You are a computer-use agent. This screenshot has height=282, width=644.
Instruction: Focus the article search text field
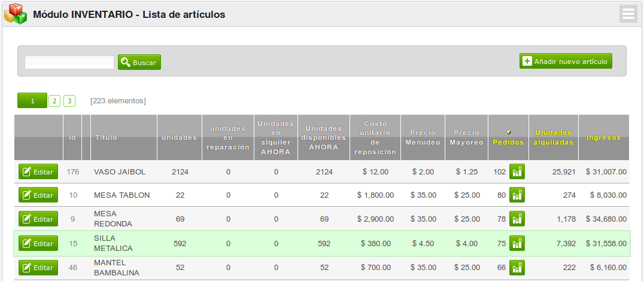[x=69, y=62]
